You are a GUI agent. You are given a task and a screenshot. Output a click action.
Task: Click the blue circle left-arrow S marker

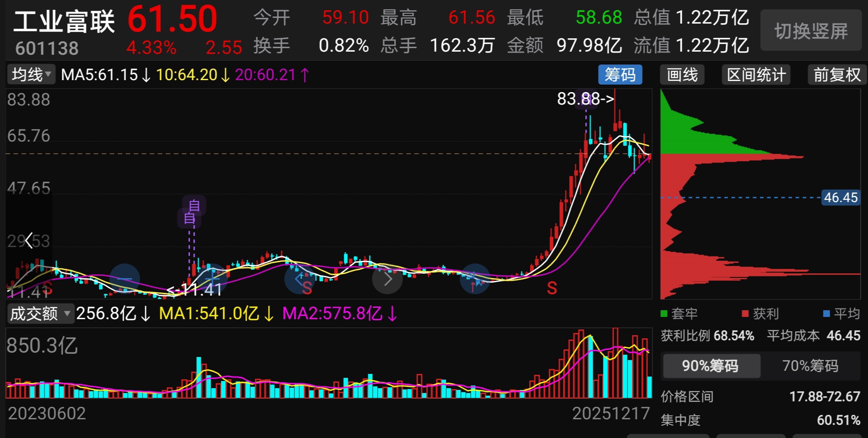[x=300, y=279]
